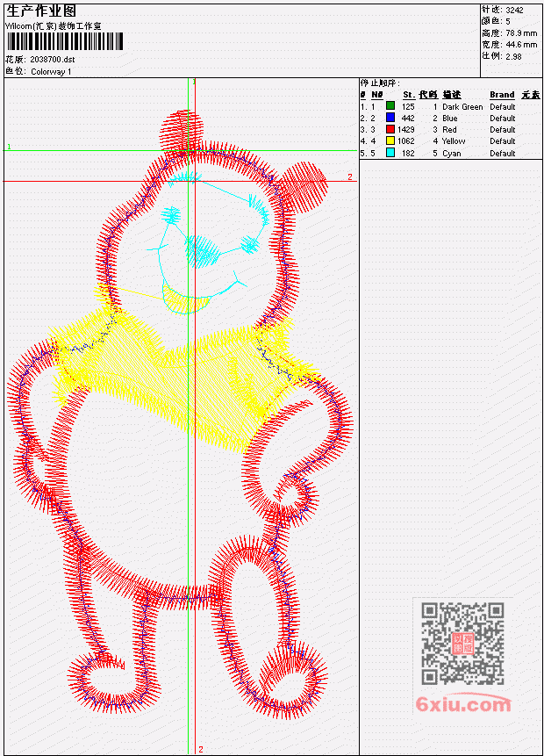The width and height of the screenshot is (544, 756).
Task: Click the Yellow description text
Action: pos(454,141)
